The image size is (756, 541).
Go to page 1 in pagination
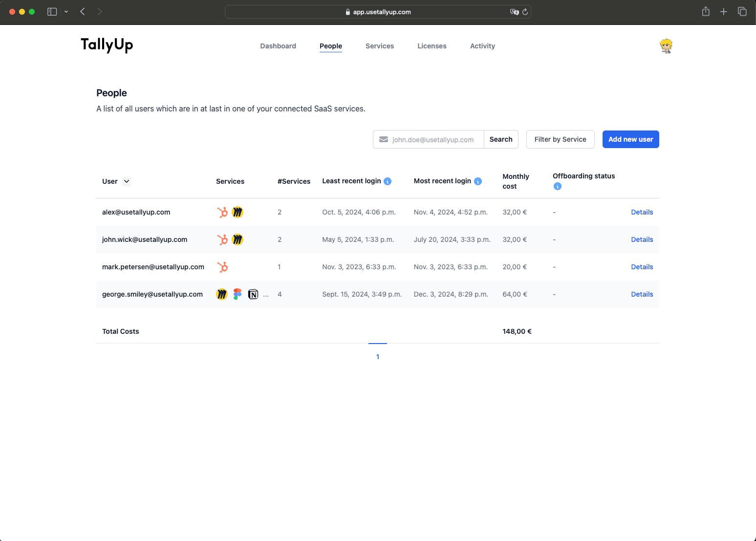pos(378,357)
